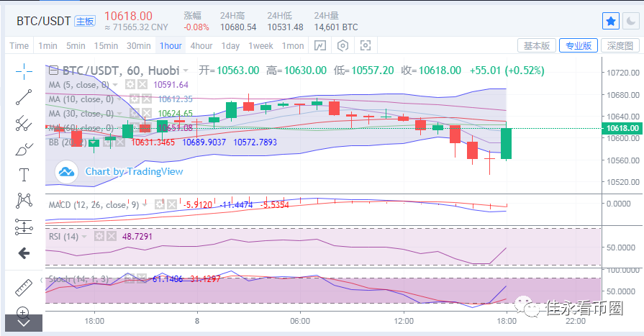Toggle night mode moon button

click(x=632, y=21)
